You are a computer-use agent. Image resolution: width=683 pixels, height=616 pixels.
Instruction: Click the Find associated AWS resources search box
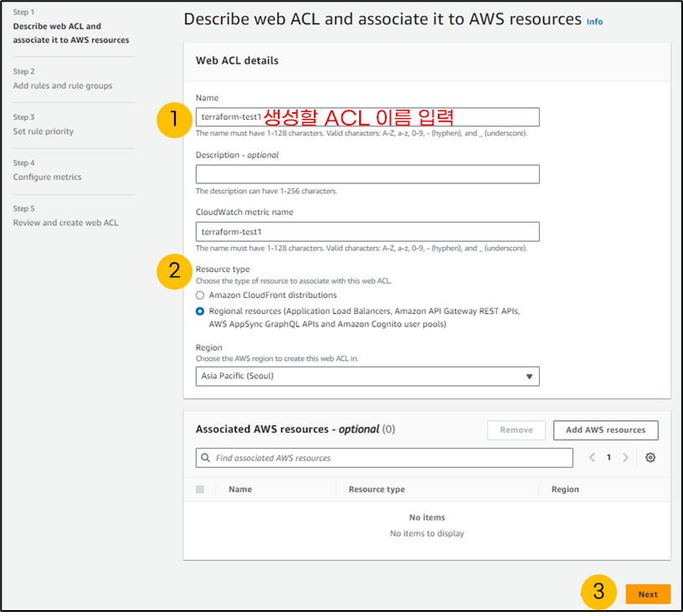tap(384, 458)
